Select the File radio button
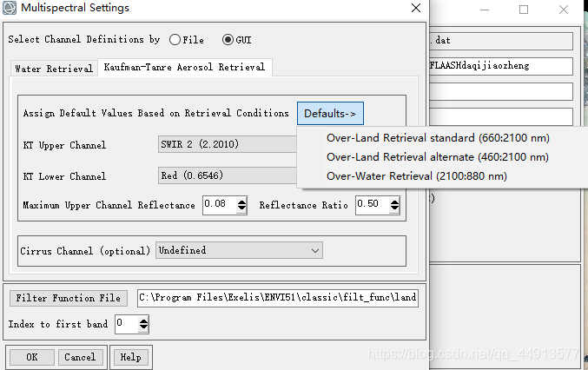The width and height of the screenshot is (588, 370). (175, 40)
